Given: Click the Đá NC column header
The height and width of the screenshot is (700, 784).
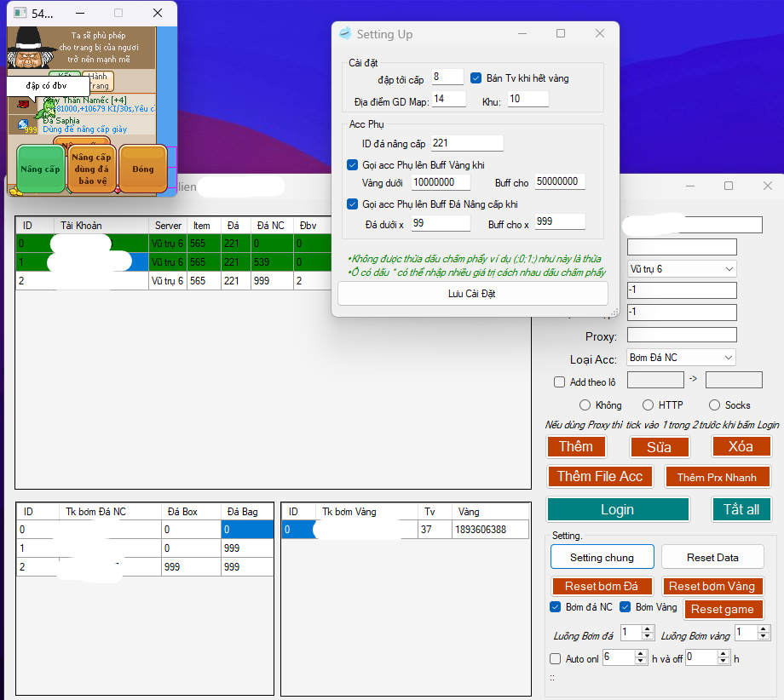Looking at the screenshot, I should point(271,226).
